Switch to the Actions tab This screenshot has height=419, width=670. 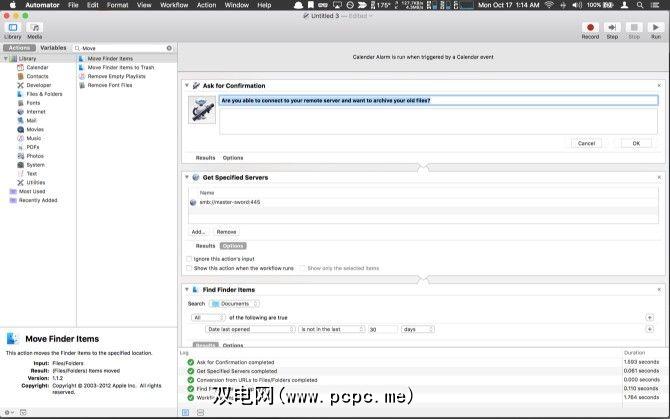coord(20,48)
